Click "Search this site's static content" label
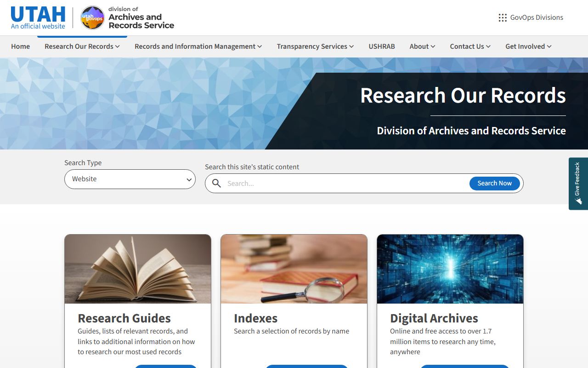 (x=252, y=167)
